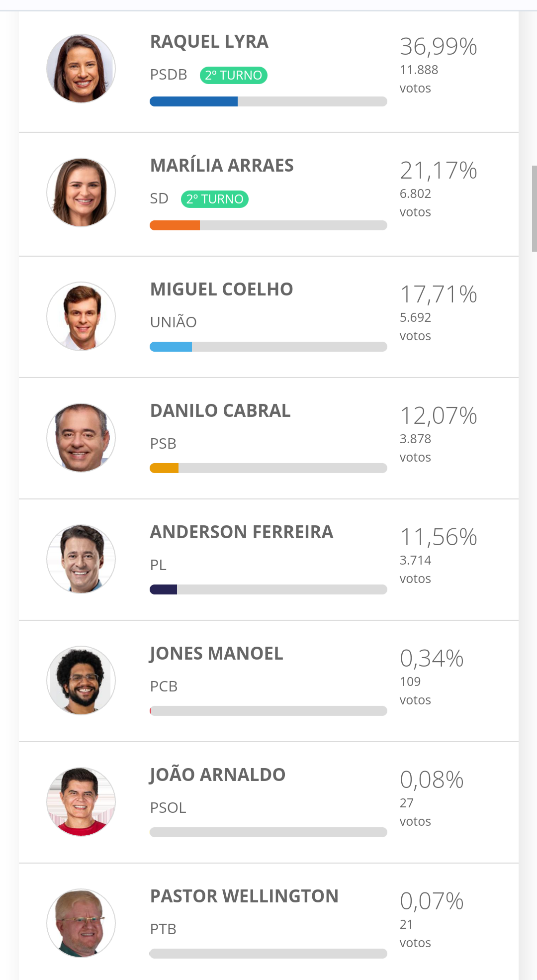Click the MIGUEL COELHO name
This screenshot has width=537, height=980.
222,289
